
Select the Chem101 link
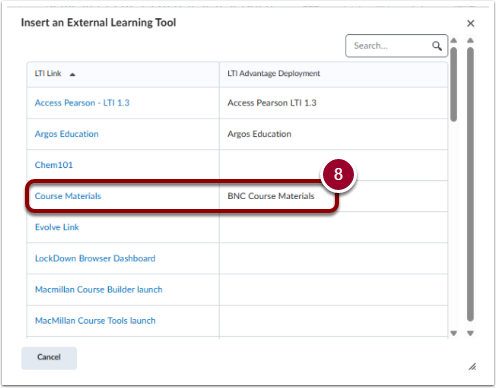click(54, 165)
